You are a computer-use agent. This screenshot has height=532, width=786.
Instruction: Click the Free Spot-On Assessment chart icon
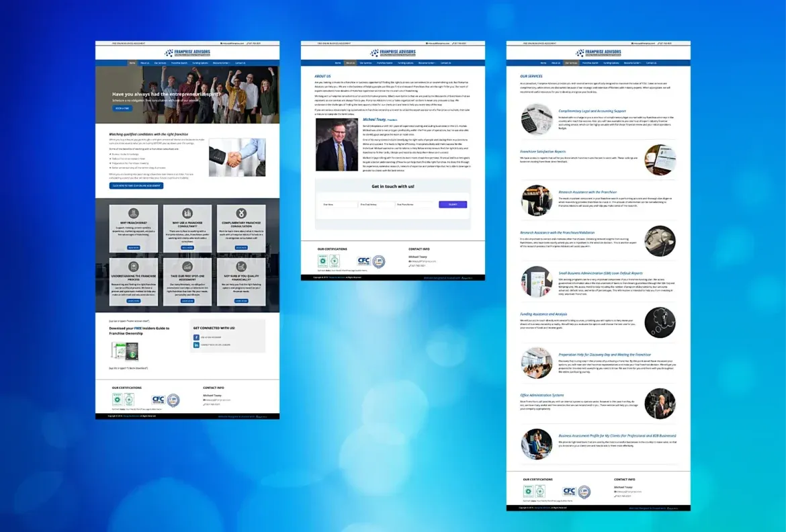pyautogui.click(x=187, y=267)
